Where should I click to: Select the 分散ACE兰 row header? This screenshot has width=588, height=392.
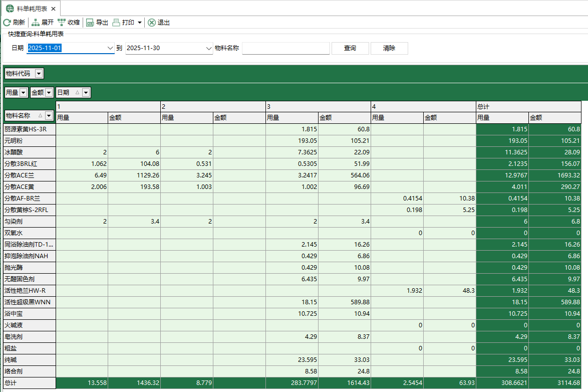click(29, 175)
